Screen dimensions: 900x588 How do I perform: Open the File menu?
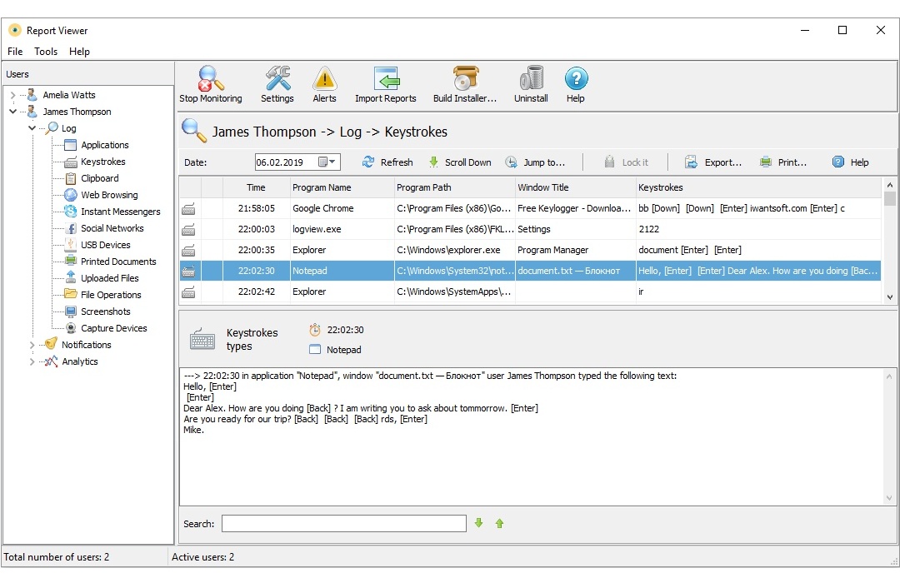[x=14, y=51]
